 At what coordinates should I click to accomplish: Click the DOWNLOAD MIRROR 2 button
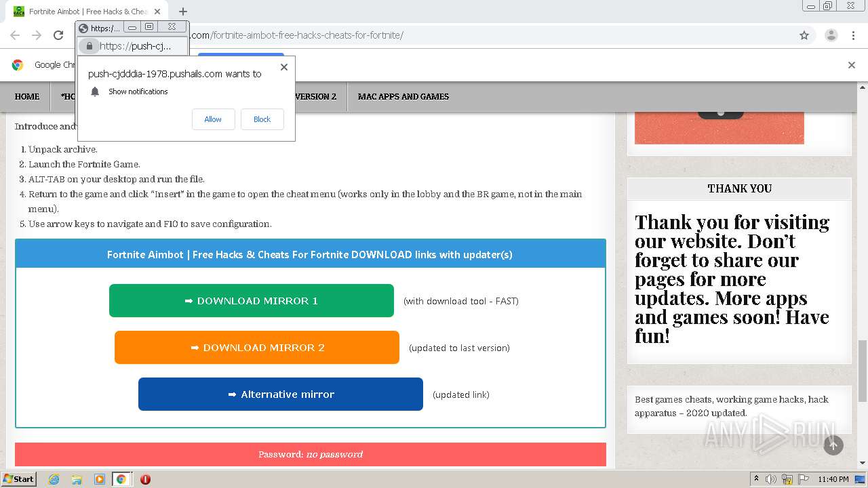pos(257,348)
